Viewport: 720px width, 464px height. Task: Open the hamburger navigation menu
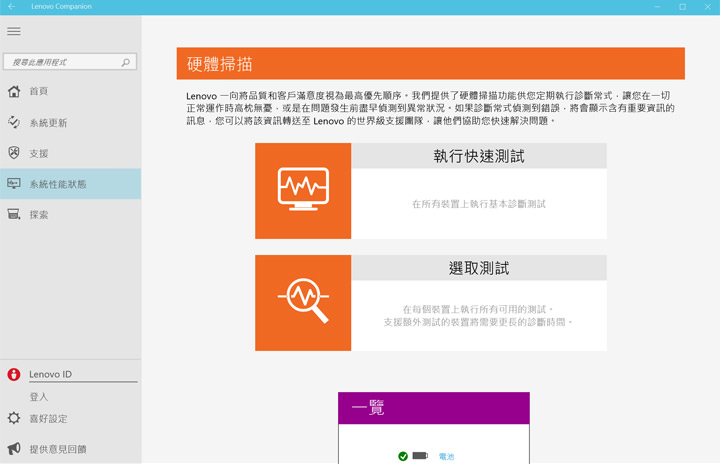pos(13,31)
